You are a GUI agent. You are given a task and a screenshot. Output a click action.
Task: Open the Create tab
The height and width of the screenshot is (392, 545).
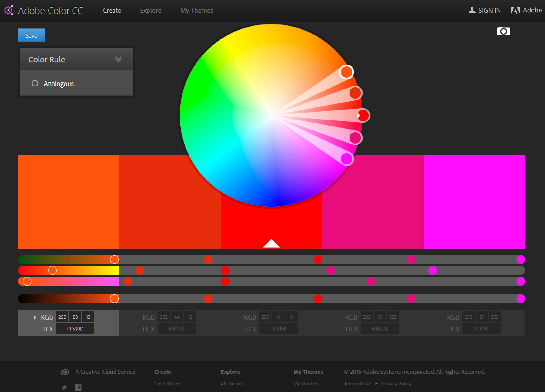[x=112, y=10]
